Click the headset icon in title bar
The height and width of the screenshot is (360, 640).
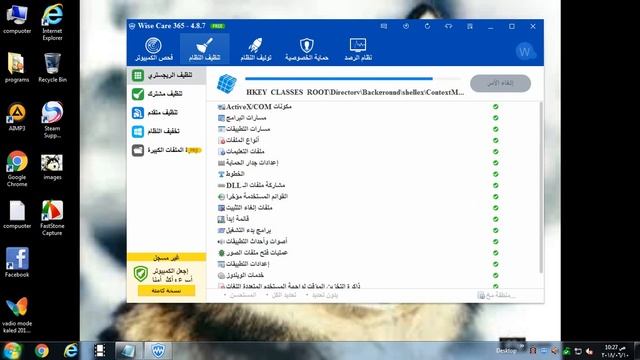(x=449, y=26)
